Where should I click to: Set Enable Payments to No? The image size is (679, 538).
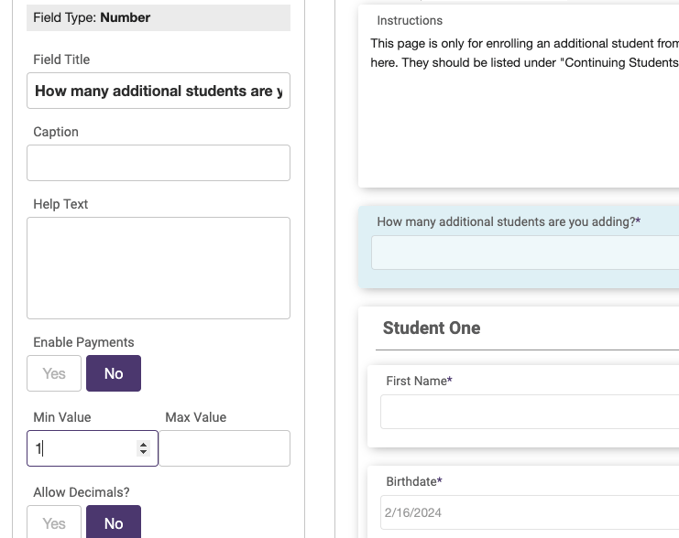pyautogui.click(x=113, y=373)
